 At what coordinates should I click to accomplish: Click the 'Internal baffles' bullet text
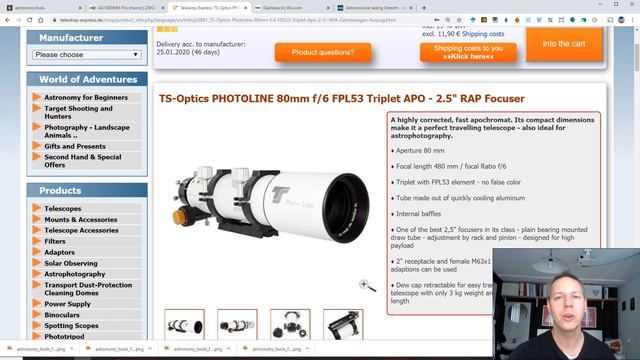point(418,214)
